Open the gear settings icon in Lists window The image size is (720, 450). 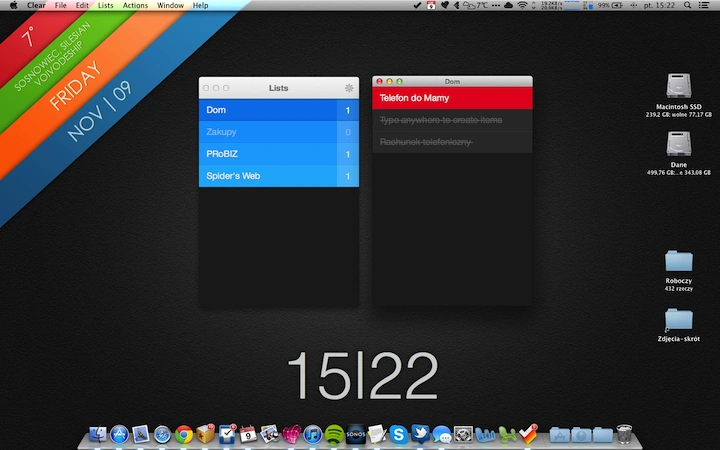pos(349,88)
